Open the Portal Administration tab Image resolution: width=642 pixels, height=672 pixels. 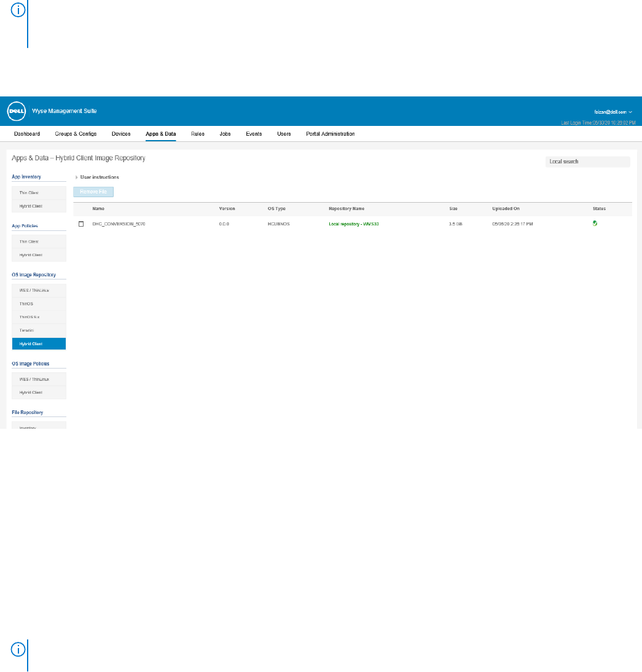click(330, 134)
